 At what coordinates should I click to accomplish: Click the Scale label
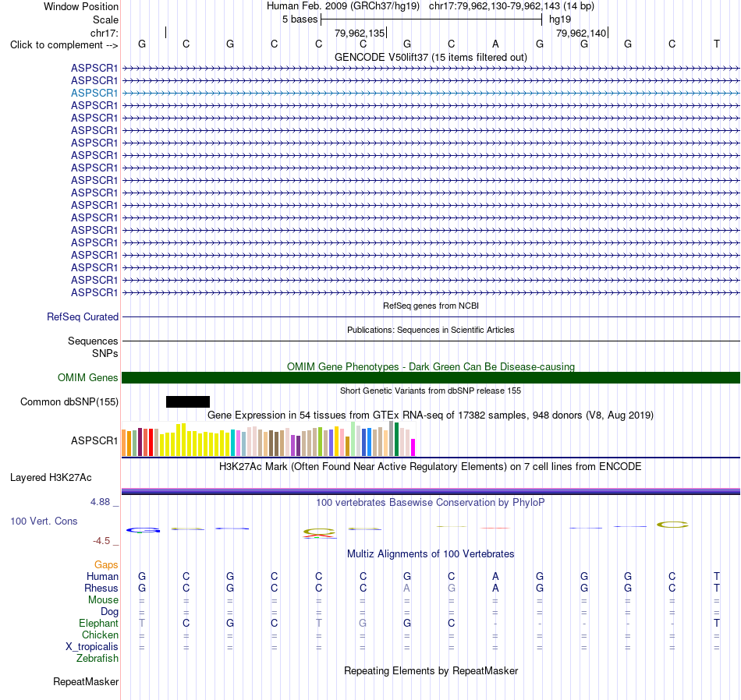pos(105,19)
